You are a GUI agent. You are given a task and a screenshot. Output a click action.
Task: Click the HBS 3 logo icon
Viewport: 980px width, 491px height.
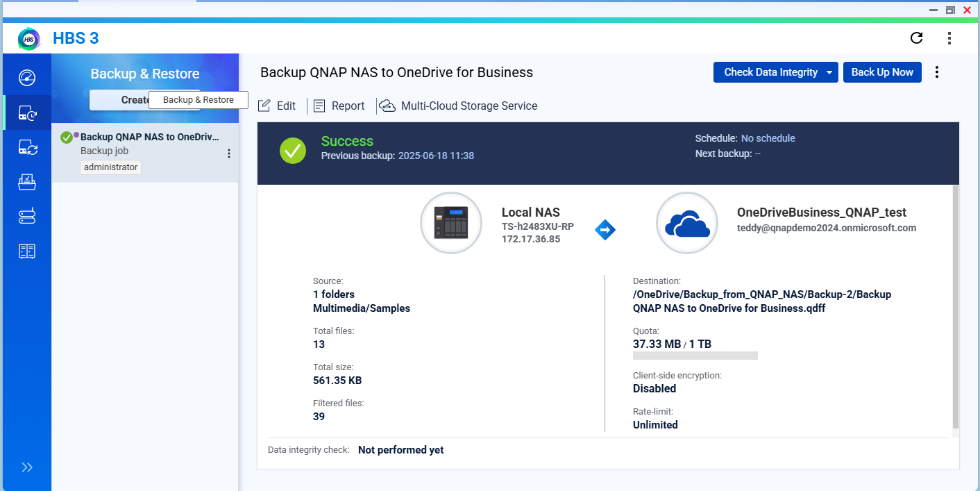[x=29, y=39]
